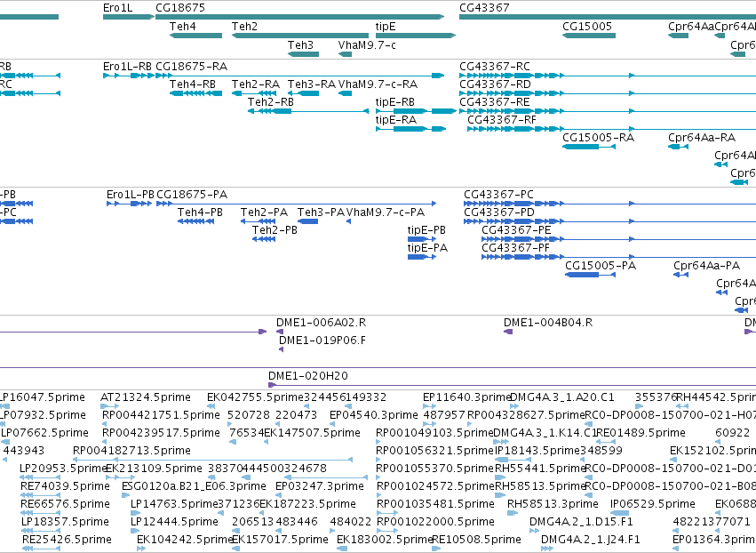756x553 pixels.
Task: Click the ESG0120a.B21_E06.3prime EST label
Action: (x=194, y=487)
